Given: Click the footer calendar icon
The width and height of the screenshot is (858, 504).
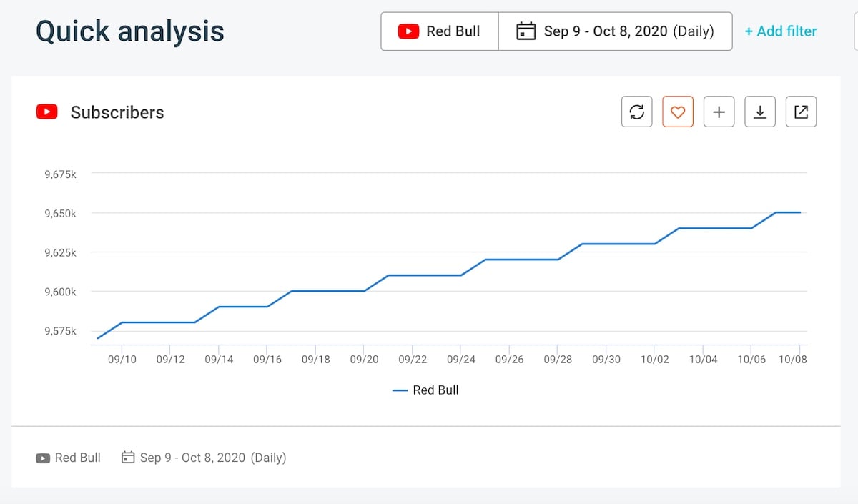Looking at the screenshot, I should click(x=128, y=458).
